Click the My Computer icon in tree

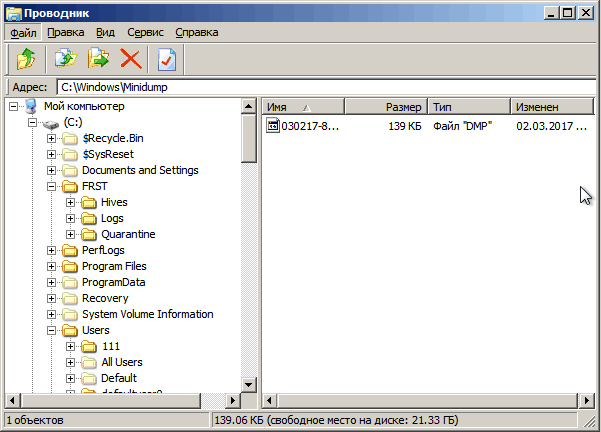click(x=31, y=106)
